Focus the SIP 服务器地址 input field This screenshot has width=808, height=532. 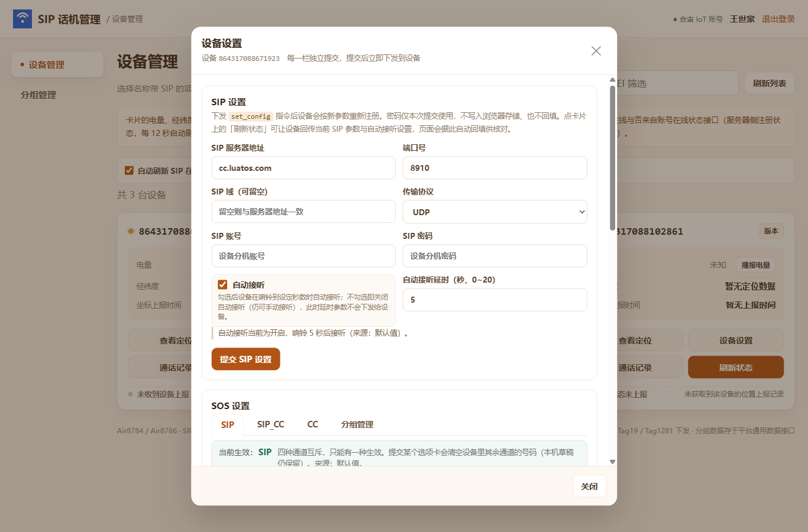[303, 168]
